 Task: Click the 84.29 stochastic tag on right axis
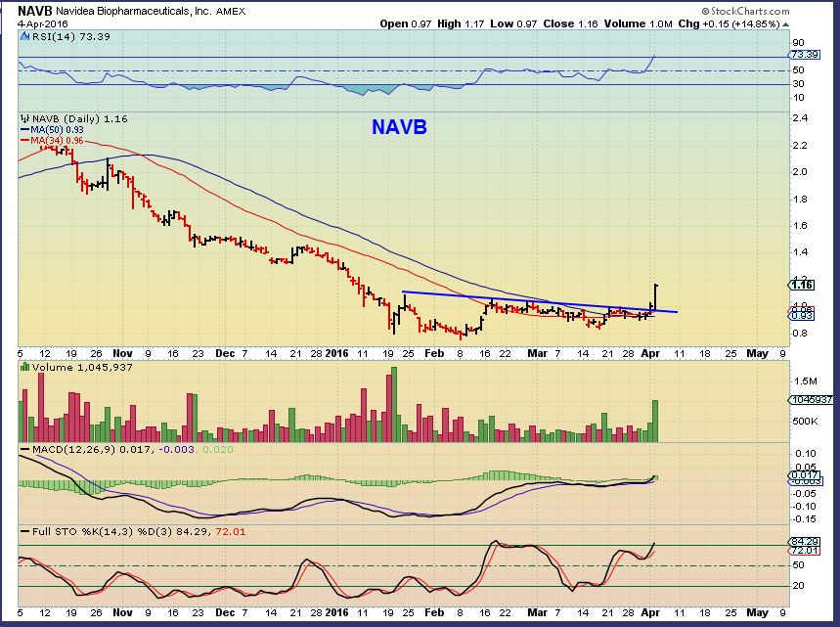point(804,542)
